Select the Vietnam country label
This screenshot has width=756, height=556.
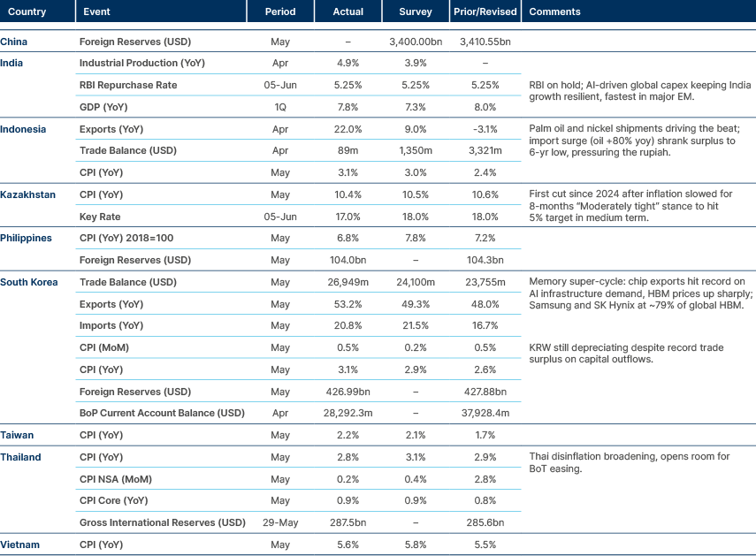[x=20, y=545]
